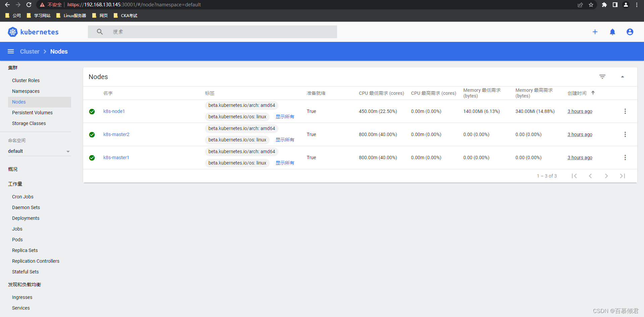This screenshot has width=644, height=317.
Task: Open the 工作量 workloads section
Action: coord(15,184)
